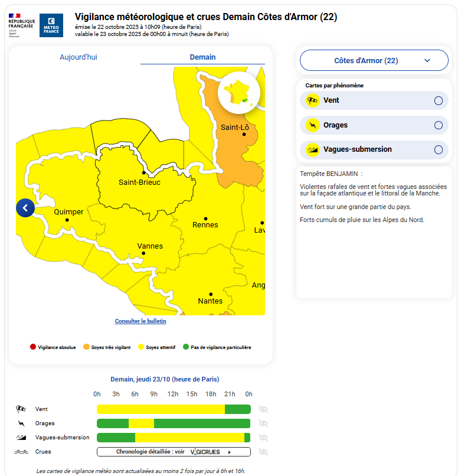Click the Vagues-submersion timeline bar
Screen dimensions: 461x476
[174, 438]
